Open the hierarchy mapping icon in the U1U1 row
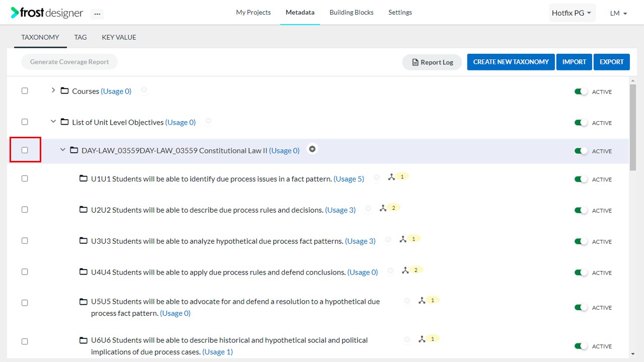Image resolution: width=644 pixels, height=362 pixels. click(x=391, y=177)
